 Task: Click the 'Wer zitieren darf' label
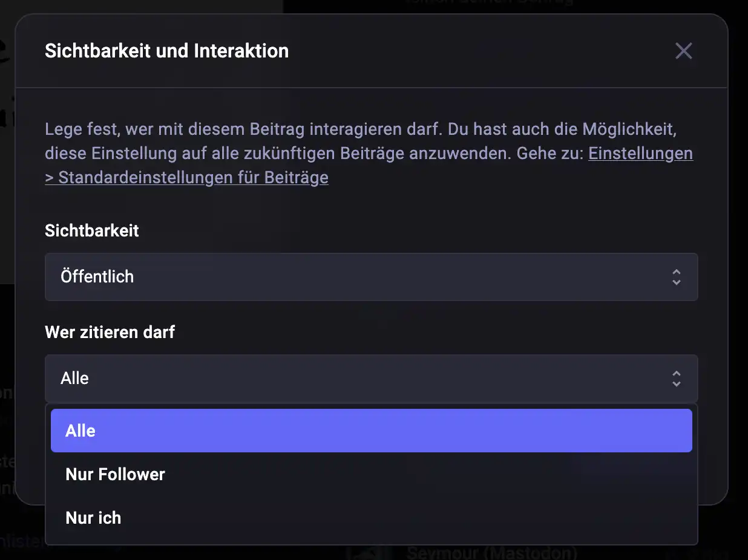point(110,332)
